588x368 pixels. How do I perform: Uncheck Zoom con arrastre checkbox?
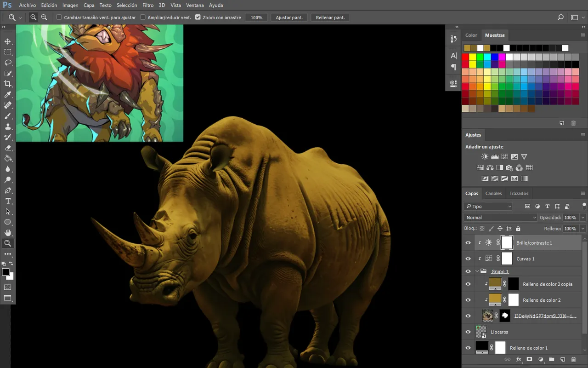coord(198,17)
